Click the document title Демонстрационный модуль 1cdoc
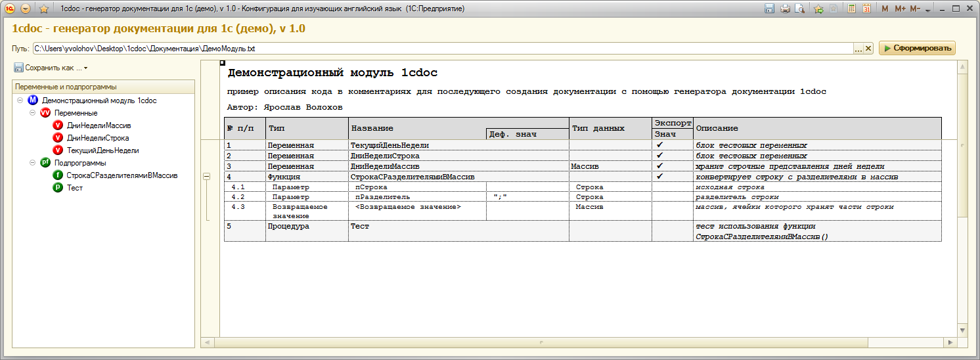The image size is (980, 360). pos(332,73)
